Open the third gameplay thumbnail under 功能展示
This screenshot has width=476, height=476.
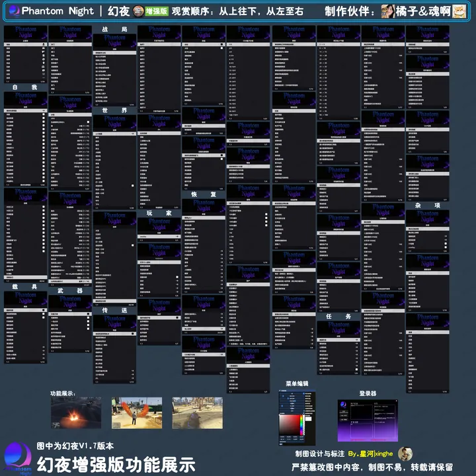pyautogui.click(x=197, y=413)
